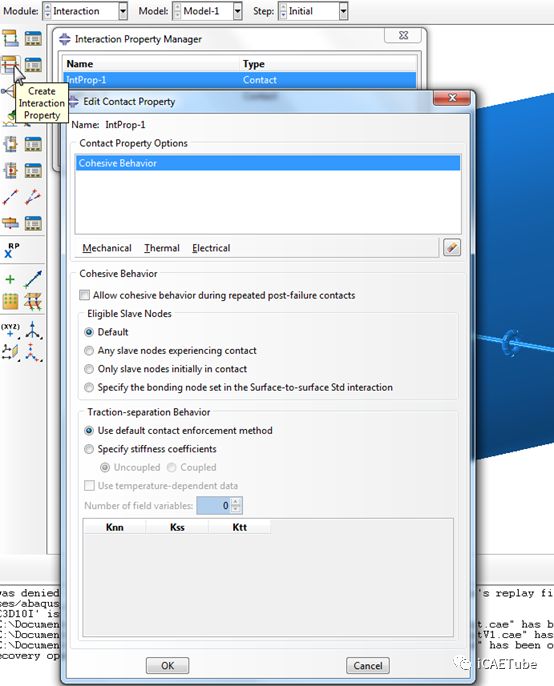Open the Interaction Property Manager icon
The image size is (554, 686).
33,65
